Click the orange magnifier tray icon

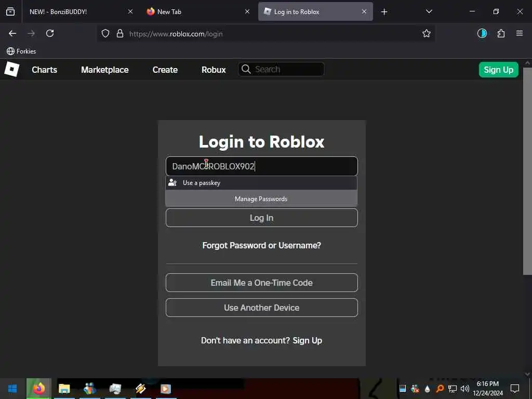[440, 389]
